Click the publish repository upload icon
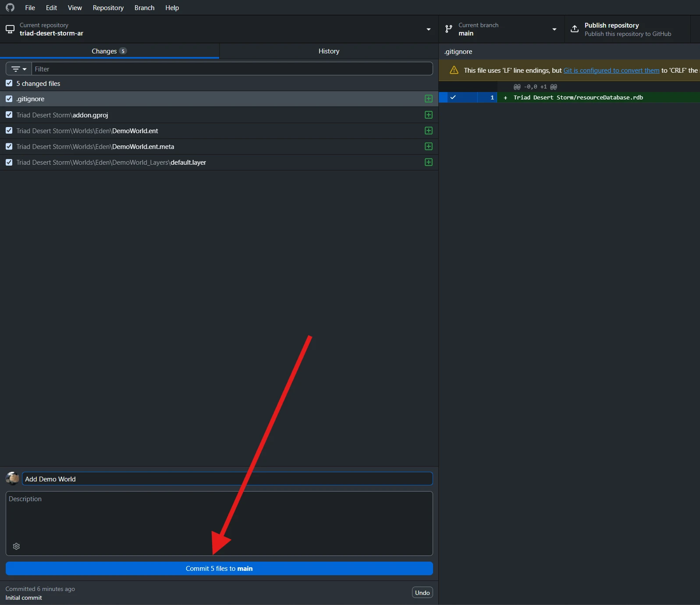The height and width of the screenshot is (605, 700). [x=574, y=29]
